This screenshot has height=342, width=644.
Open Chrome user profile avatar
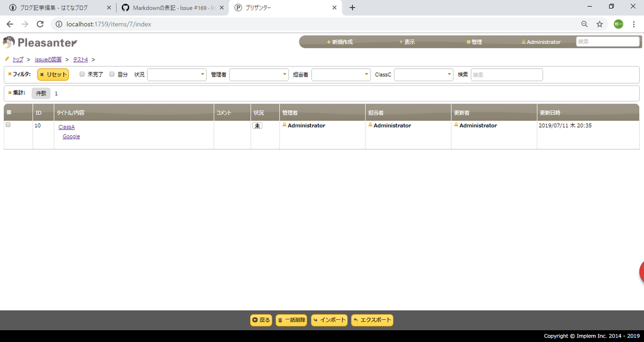(x=618, y=24)
